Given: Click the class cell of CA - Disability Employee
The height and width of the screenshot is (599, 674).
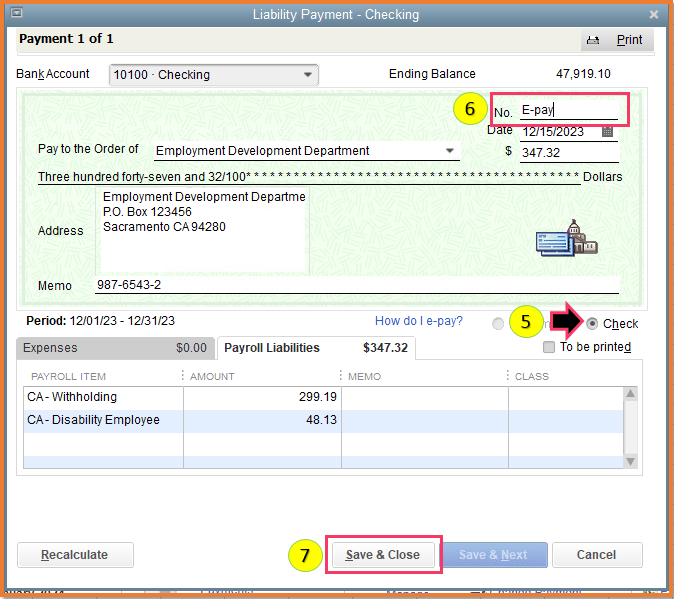Looking at the screenshot, I should pyautogui.click(x=566, y=420).
